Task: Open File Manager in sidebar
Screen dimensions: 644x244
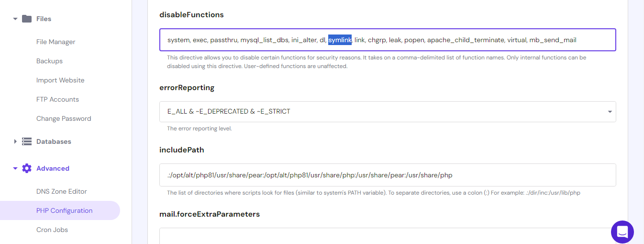Action: tap(56, 42)
